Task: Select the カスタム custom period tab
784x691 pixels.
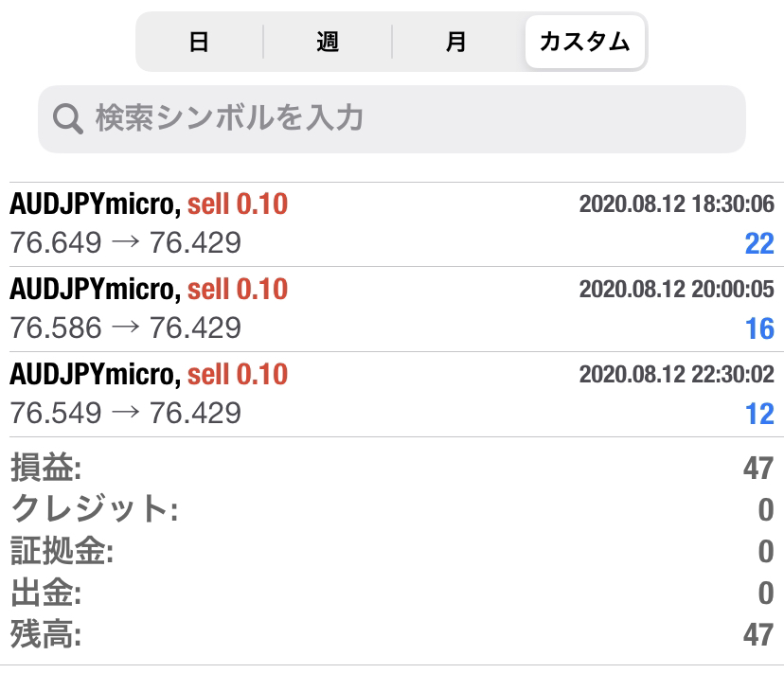Action: 584,43
